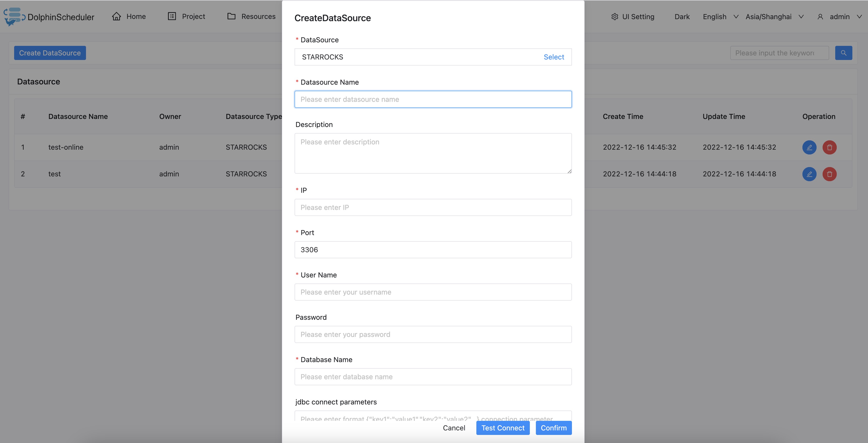This screenshot has width=868, height=443.
Task: Delete the test datasource row
Action: [x=829, y=174]
